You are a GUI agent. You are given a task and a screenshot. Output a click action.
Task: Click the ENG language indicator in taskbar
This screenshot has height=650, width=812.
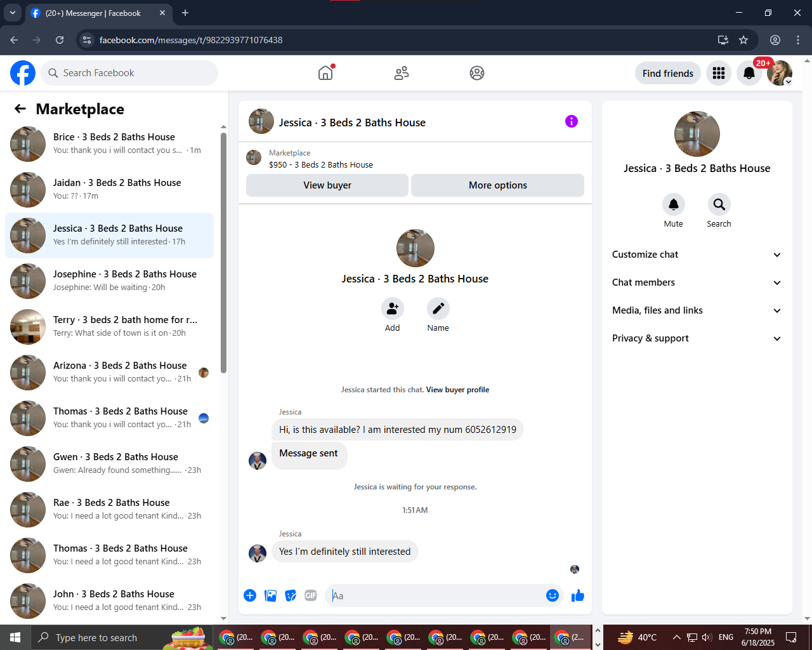coord(726,637)
